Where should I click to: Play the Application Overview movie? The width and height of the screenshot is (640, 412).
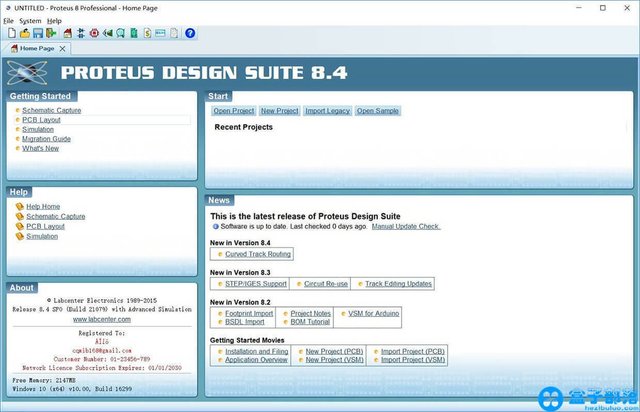256,360
